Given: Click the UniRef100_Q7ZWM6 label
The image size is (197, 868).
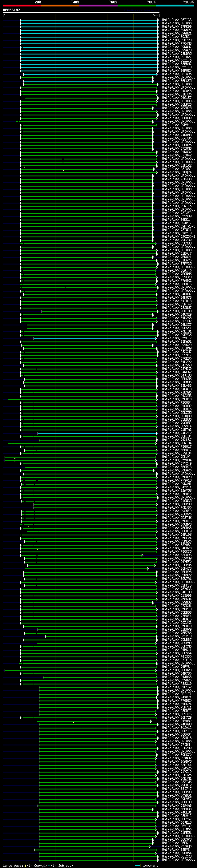Looking at the screenshot, I should tap(177, 149).
